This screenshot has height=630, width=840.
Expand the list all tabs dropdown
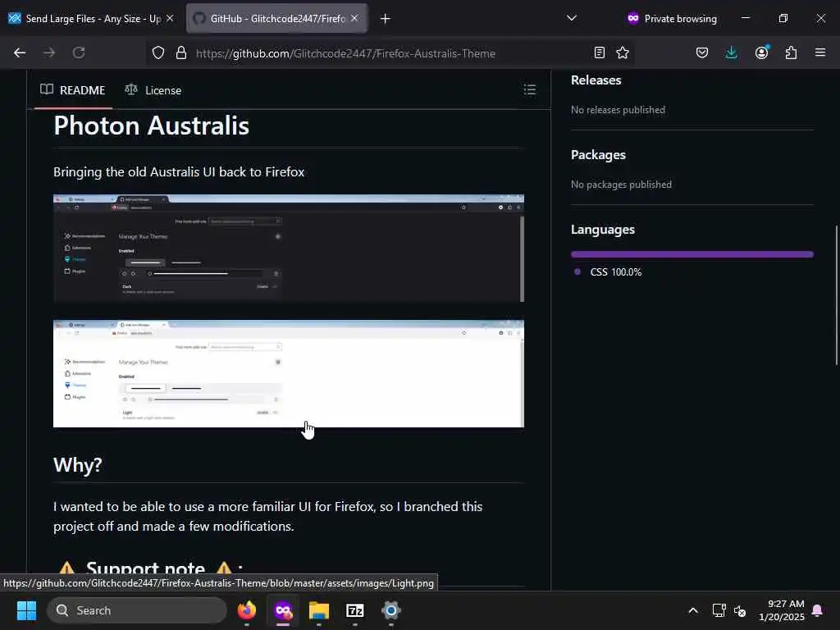tap(572, 18)
